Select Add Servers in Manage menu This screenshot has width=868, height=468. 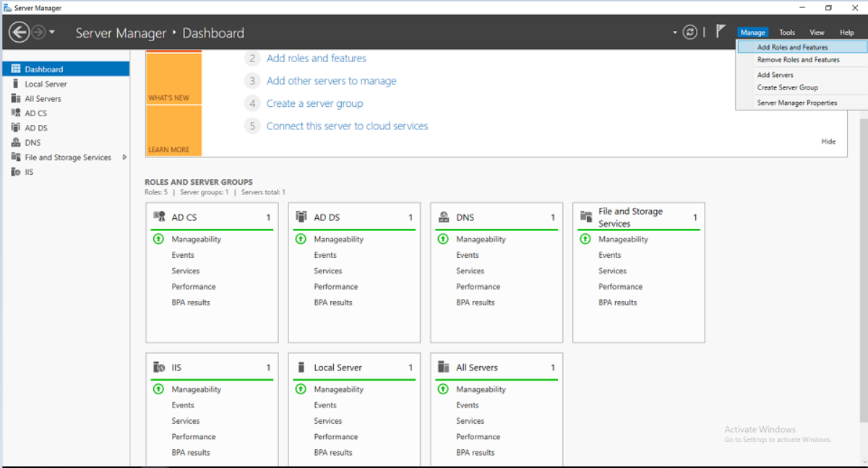[802, 75]
